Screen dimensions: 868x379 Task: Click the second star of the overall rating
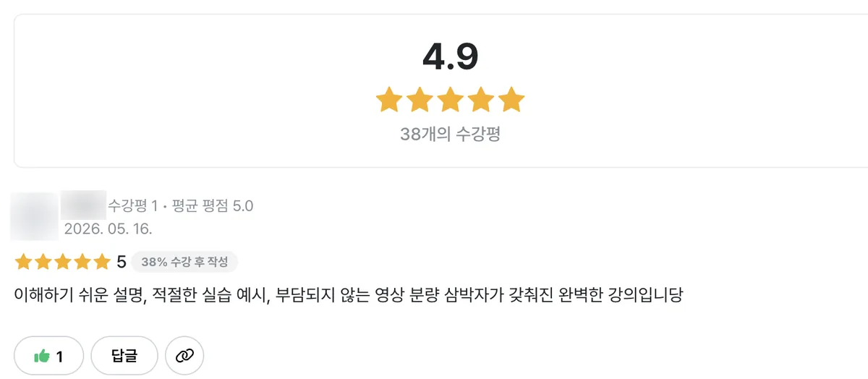420,100
